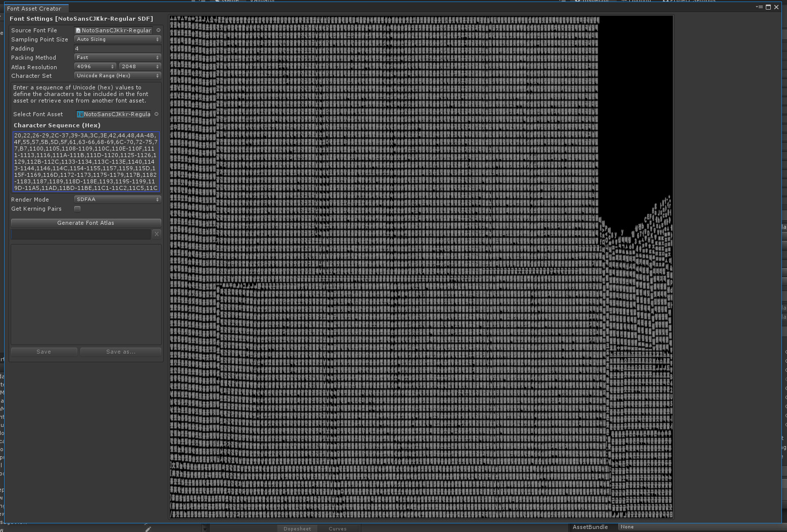
Task: Click inside the Character Sequence (Hex) text area
Action: [85, 162]
